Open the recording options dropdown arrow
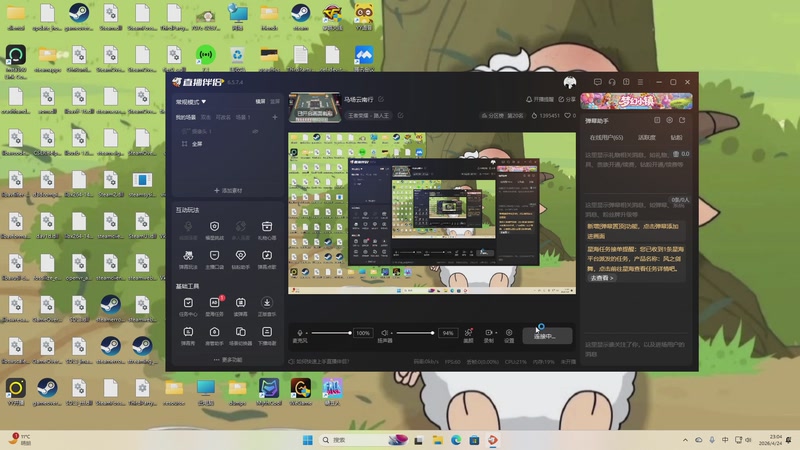This screenshot has height=450, width=800. click(x=496, y=333)
